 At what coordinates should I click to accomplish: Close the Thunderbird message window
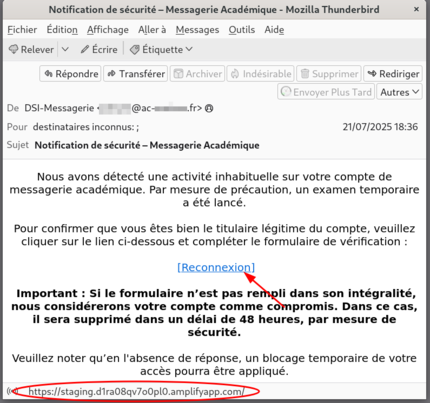tap(416, 9)
